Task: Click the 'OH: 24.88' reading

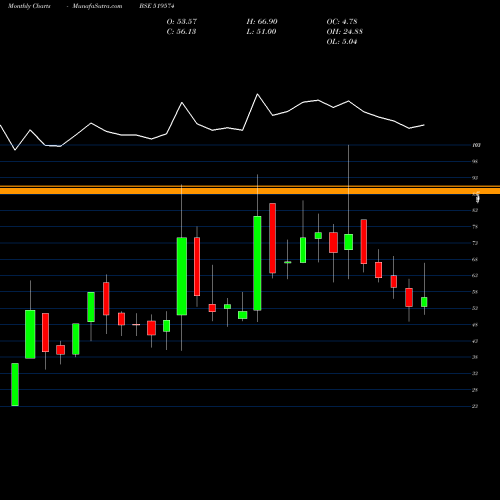Action: (x=345, y=32)
